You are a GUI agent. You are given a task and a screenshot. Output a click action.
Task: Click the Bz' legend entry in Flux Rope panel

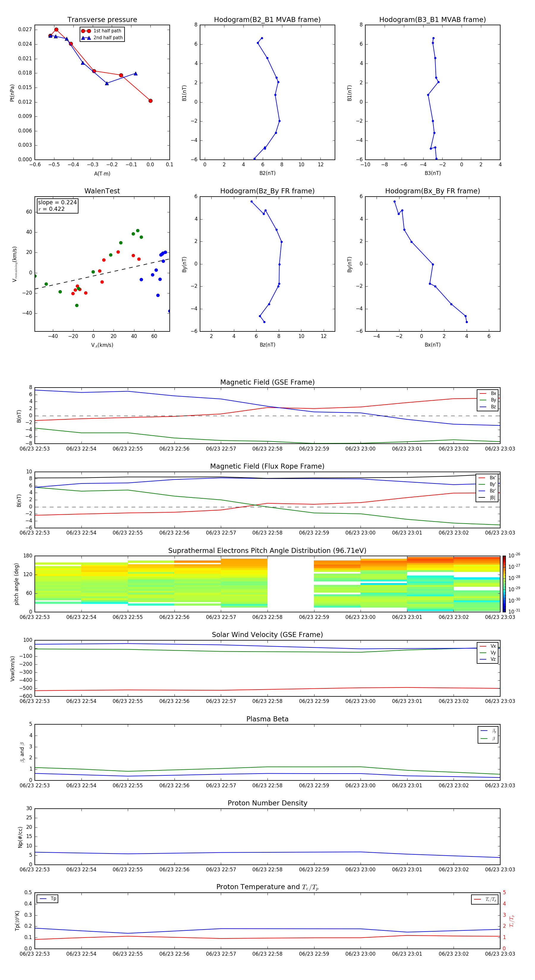click(x=487, y=491)
